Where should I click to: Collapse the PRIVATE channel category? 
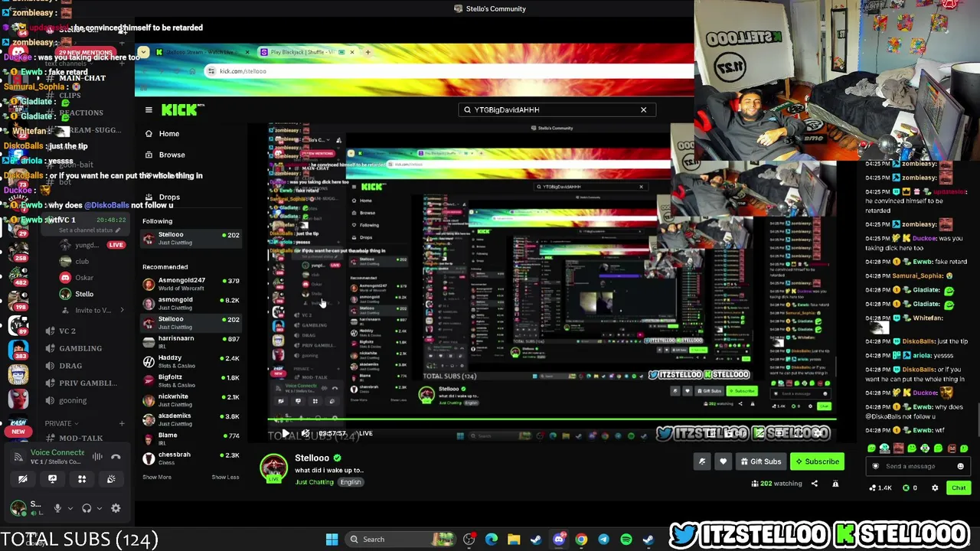tap(61, 423)
